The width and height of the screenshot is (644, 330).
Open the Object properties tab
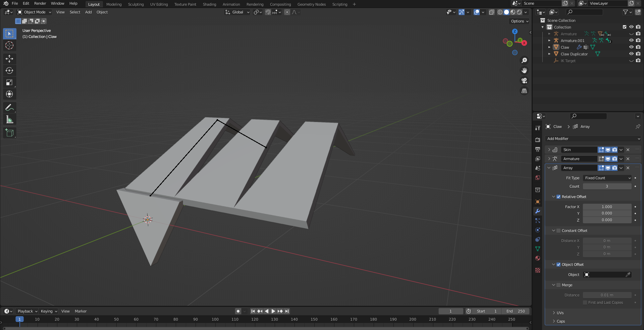[x=538, y=202]
